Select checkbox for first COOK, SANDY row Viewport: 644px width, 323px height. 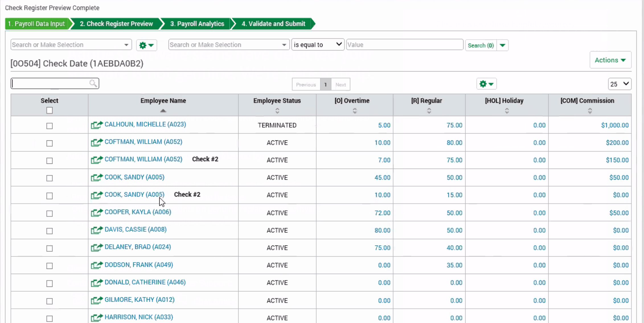(50, 178)
